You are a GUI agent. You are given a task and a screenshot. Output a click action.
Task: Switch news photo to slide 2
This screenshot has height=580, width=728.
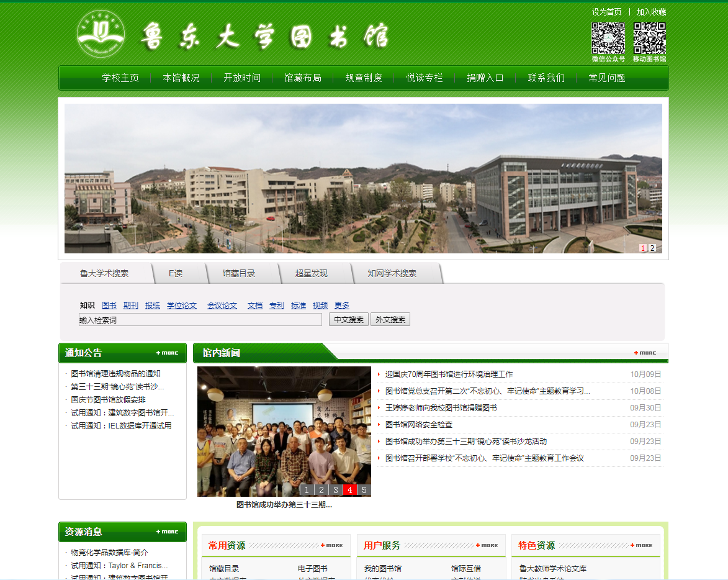tap(321, 490)
